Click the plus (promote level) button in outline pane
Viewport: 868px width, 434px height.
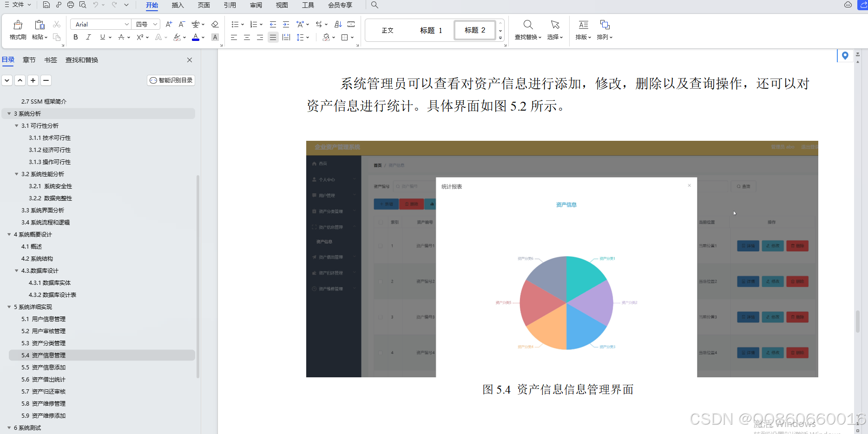[x=33, y=80]
